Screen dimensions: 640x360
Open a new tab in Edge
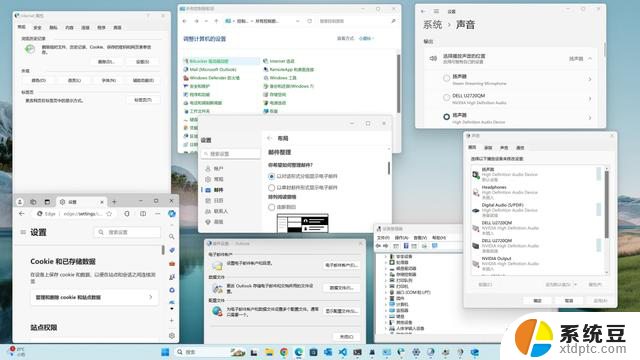click(114, 202)
